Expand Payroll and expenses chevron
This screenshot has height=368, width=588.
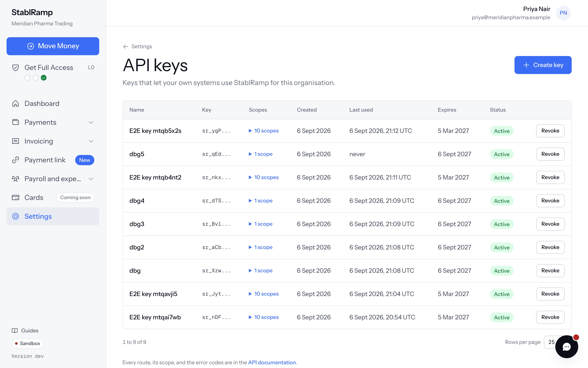click(x=91, y=179)
